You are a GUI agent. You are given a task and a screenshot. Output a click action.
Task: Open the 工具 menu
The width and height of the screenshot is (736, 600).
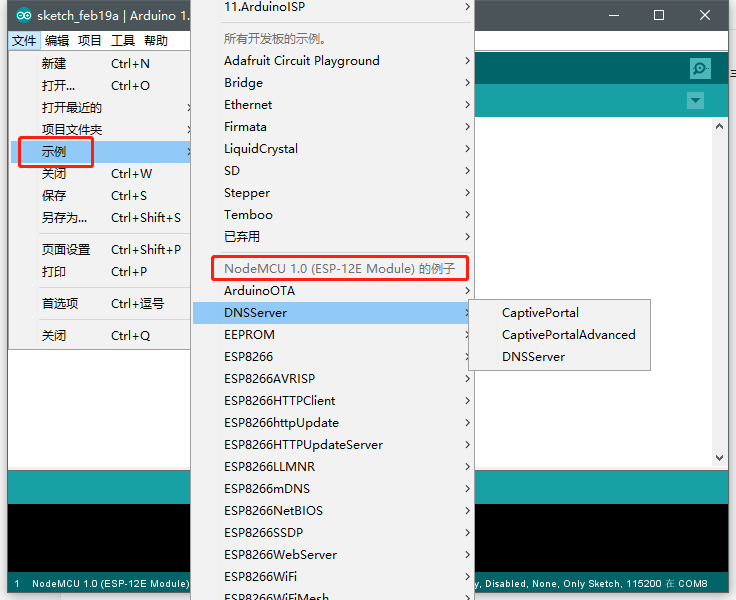click(123, 41)
